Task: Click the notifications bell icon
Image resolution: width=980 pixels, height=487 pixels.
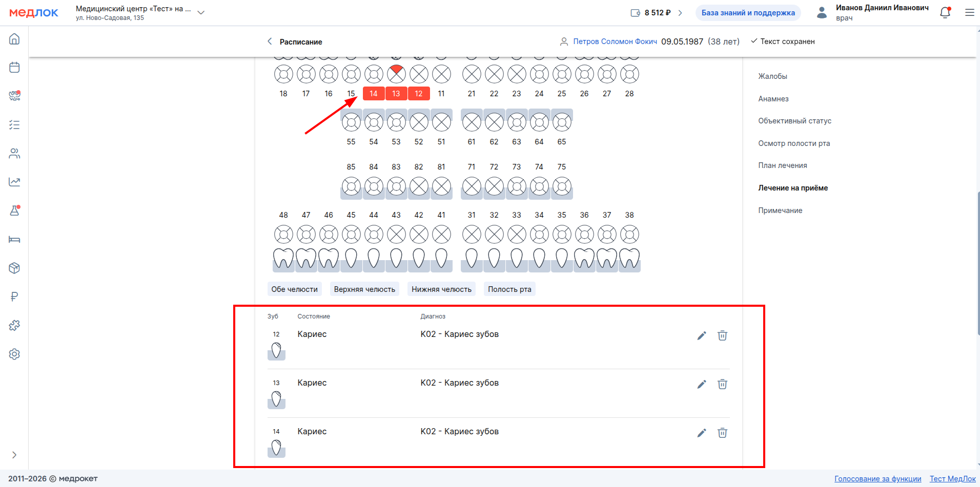Action: (x=945, y=13)
